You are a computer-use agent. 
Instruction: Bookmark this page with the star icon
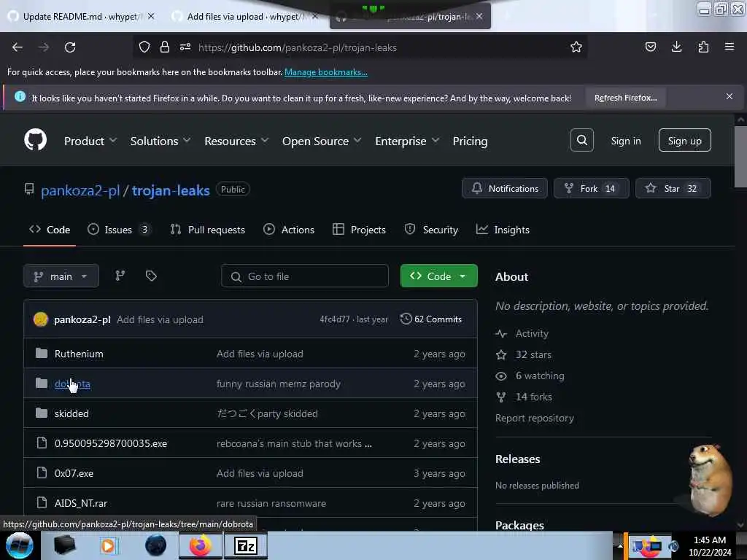tap(576, 47)
